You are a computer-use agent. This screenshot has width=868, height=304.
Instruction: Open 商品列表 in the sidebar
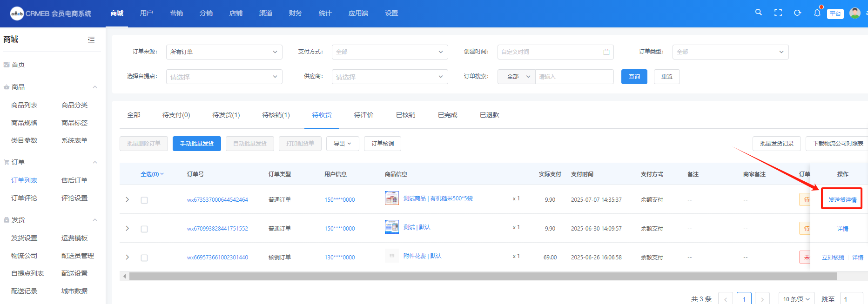[24, 105]
